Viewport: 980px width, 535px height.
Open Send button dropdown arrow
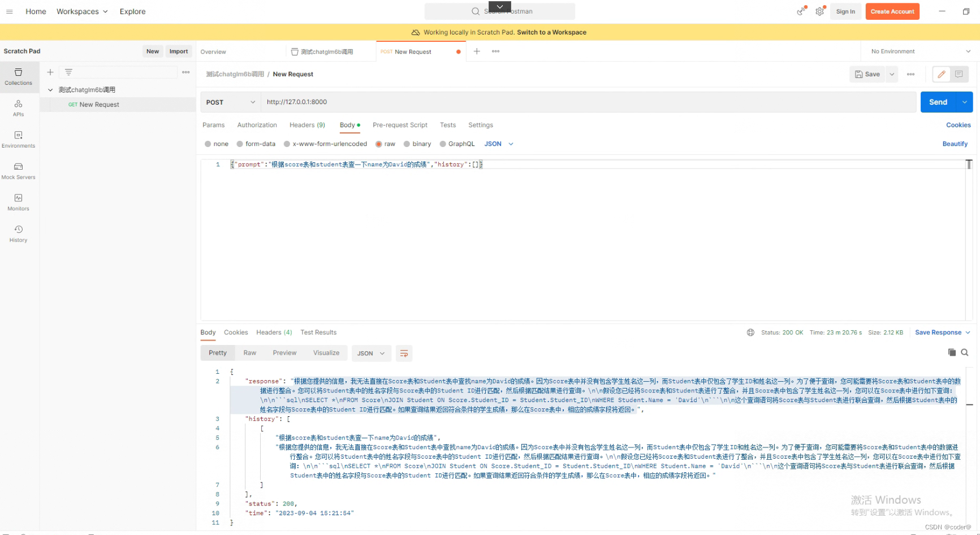coord(964,102)
